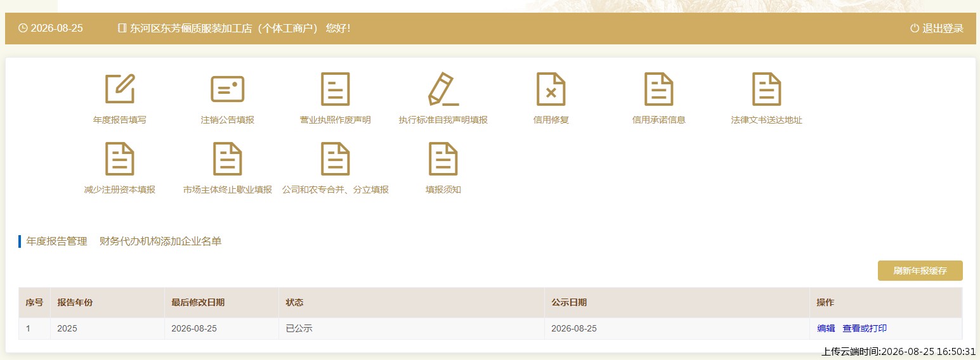Click the 法律文书送达地址 icon
Screen dimensions: 980x360
pyautogui.click(x=767, y=89)
